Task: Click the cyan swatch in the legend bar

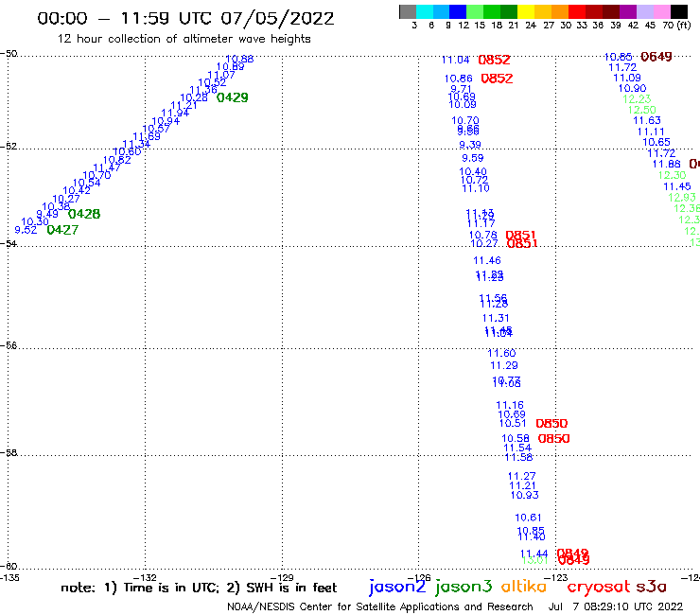Action: pos(425,11)
